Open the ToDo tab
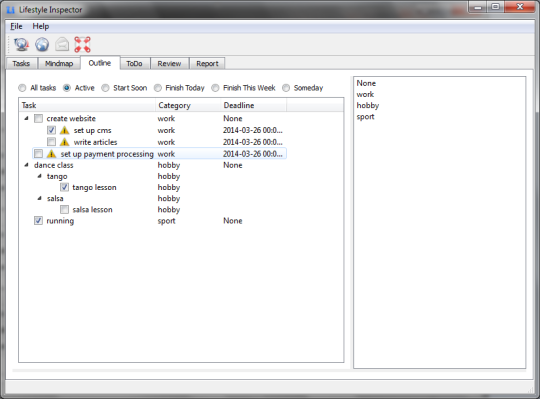 134,63
